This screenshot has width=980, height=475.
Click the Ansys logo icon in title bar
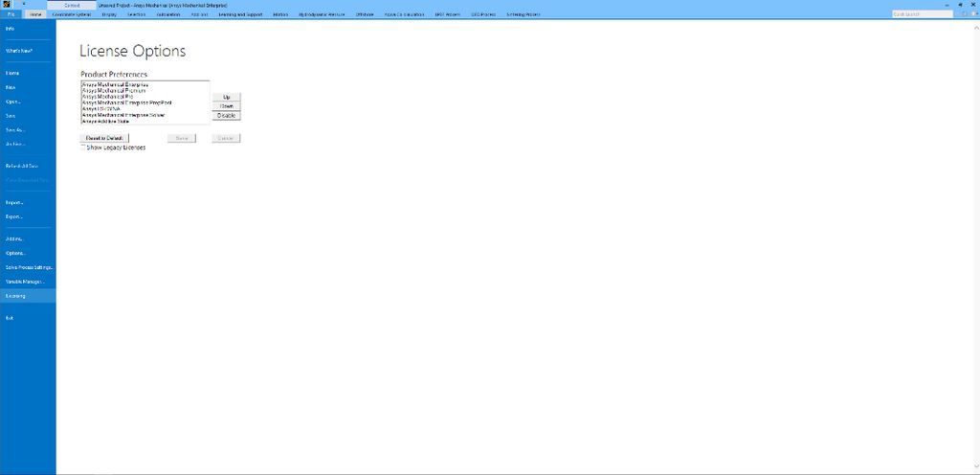[x=7, y=5]
